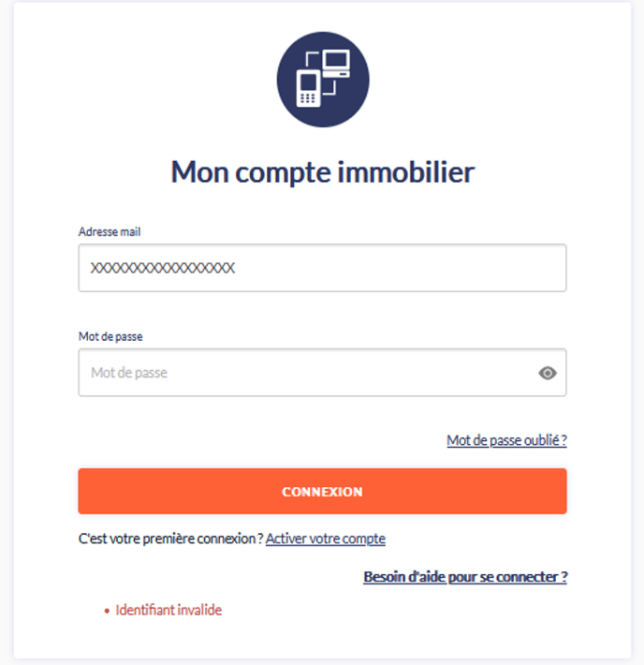Open the Mot de passe oublié link
The image size is (644, 665).
click(506, 440)
